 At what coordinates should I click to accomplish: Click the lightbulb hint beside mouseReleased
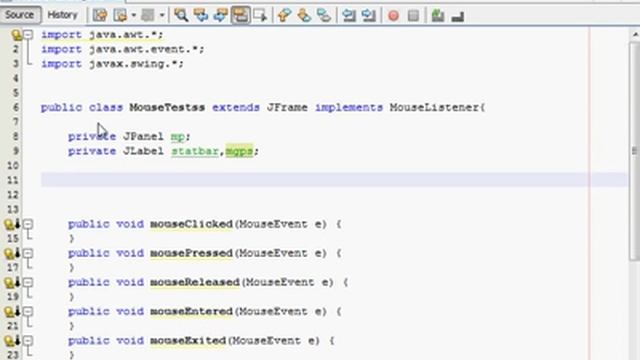pos(9,282)
